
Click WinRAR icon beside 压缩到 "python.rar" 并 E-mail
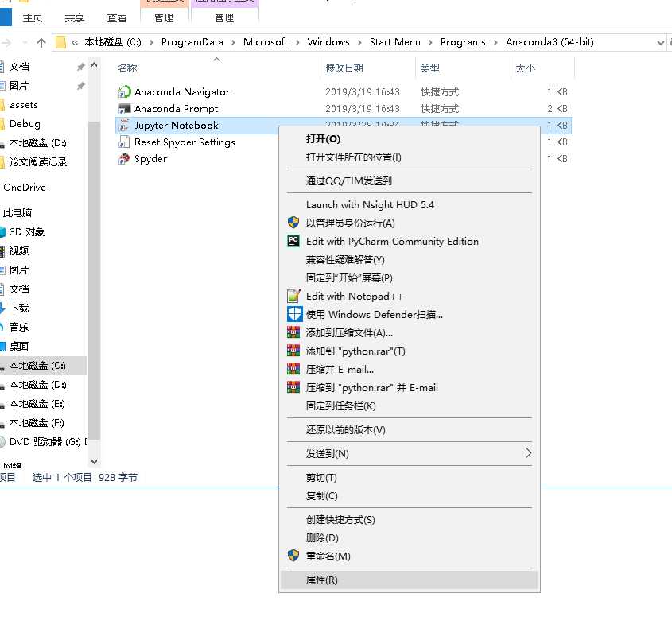click(x=293, y=387)
